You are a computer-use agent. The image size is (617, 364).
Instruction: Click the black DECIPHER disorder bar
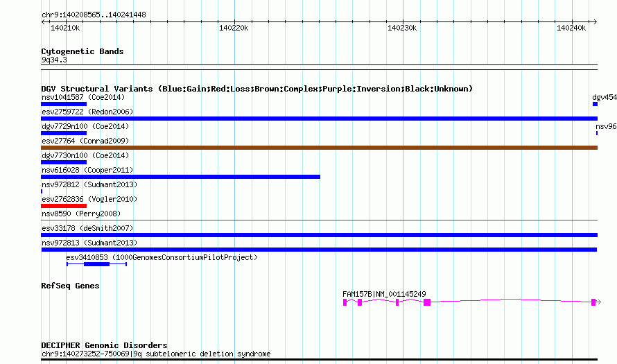(319, 360)
